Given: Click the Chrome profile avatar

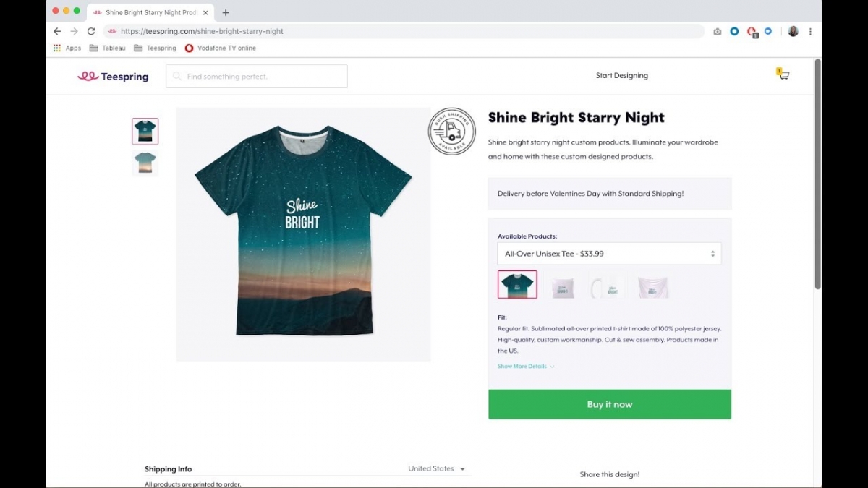Looking at the screenshot, I should click(793, 31).
